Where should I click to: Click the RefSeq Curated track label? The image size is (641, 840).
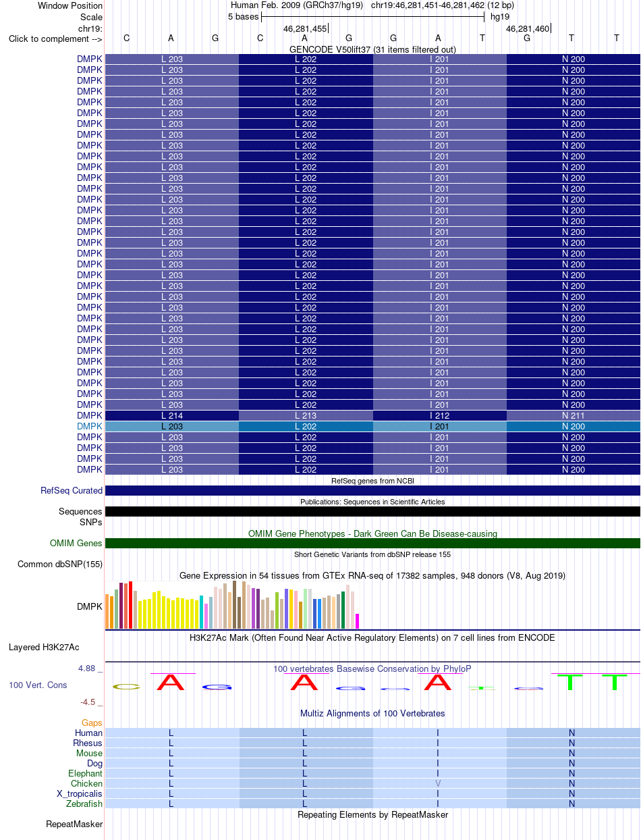(72, 491)
